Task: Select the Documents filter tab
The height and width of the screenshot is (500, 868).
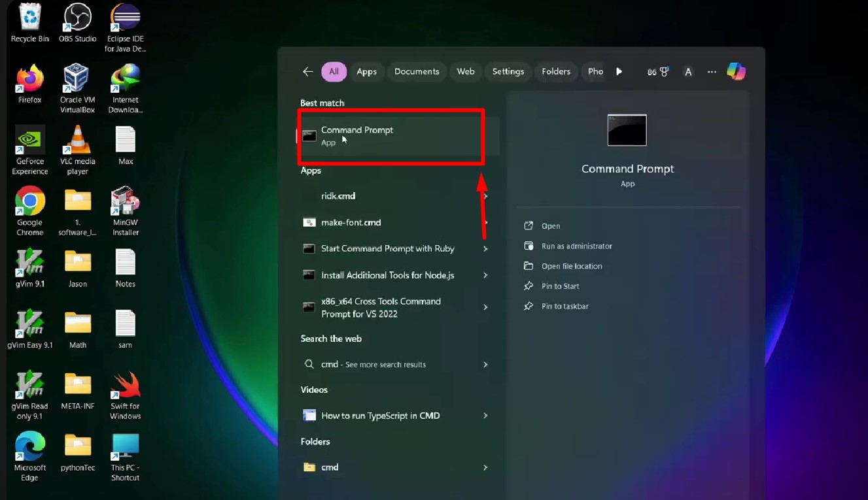Action: pyautogui.click(x=417, y=72)
